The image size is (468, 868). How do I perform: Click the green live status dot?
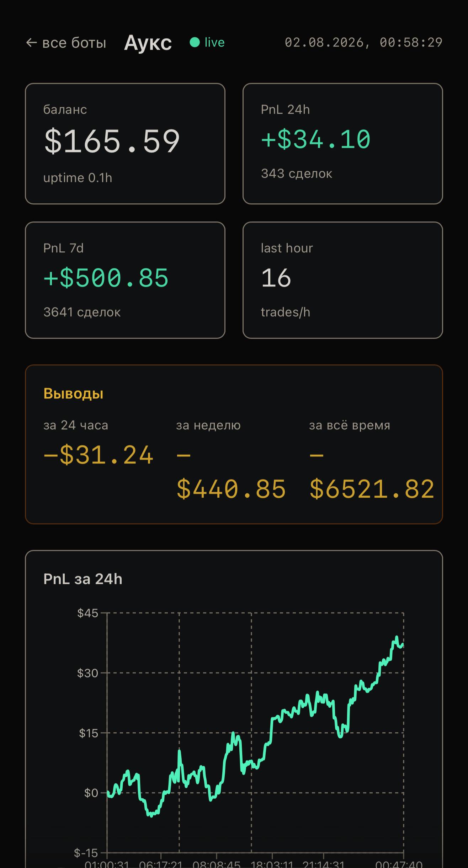click(195, 42)
